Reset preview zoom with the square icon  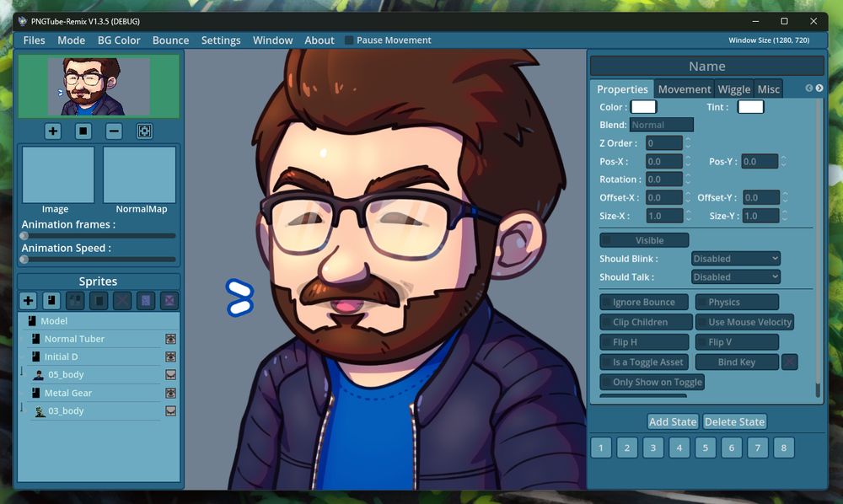pos(83,131)
